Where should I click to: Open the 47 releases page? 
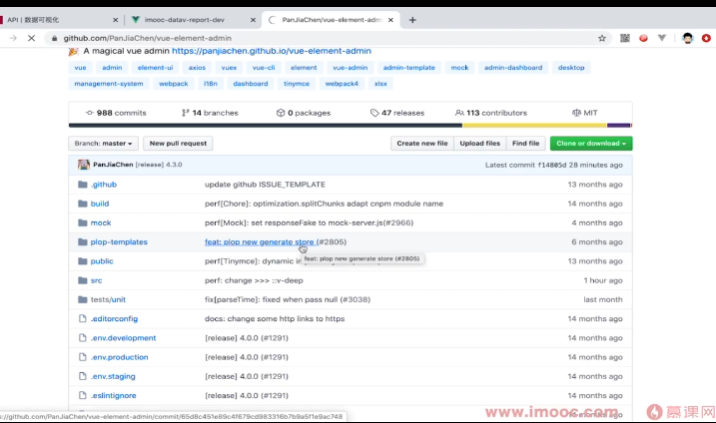[397, 113]
